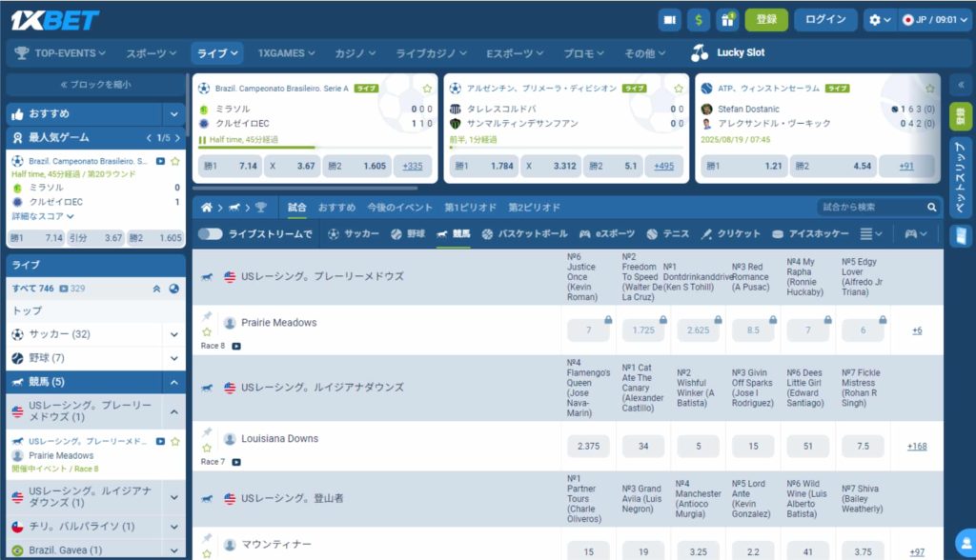Filter by バスケットボール sport icon

coord(524,234)
